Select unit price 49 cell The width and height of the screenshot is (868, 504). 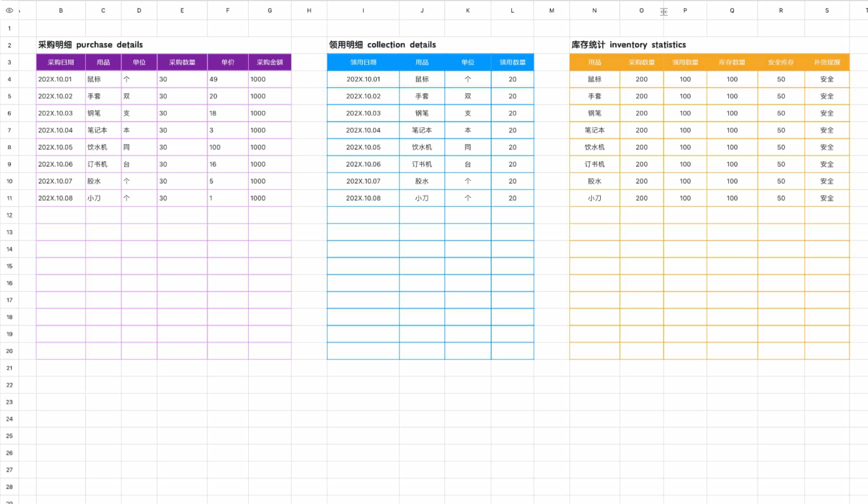click(x=228, y=79)
